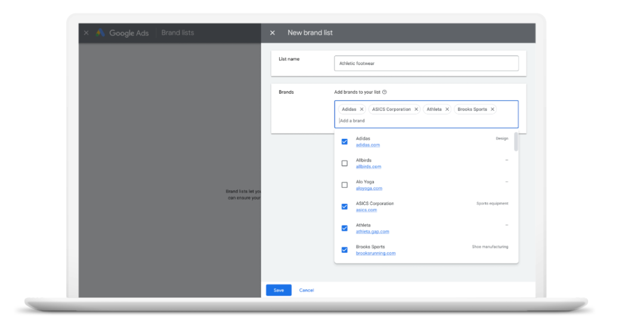
Task: Click the Design category text
Action: (x=502, y=138)
